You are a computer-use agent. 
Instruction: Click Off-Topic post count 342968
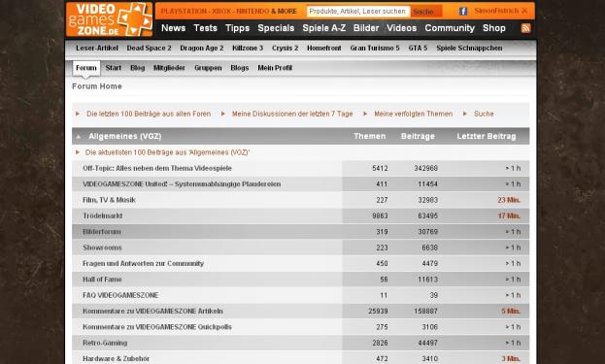[426, 169]
